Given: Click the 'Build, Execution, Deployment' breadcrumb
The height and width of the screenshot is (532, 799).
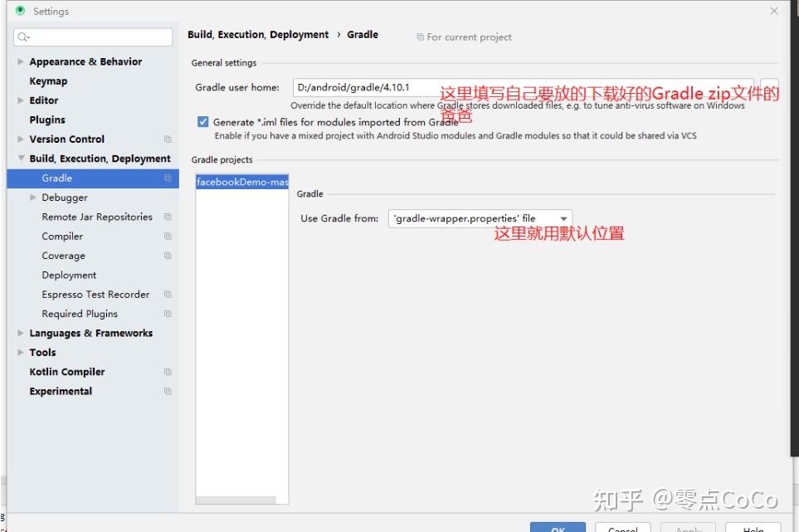Looking at the screenshot, I should coord(258,34).
